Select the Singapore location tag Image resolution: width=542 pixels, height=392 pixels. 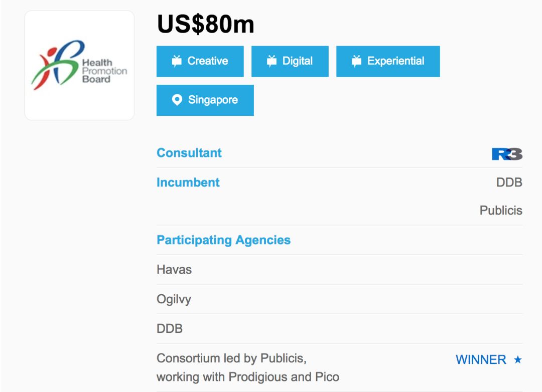pos(205,100)
